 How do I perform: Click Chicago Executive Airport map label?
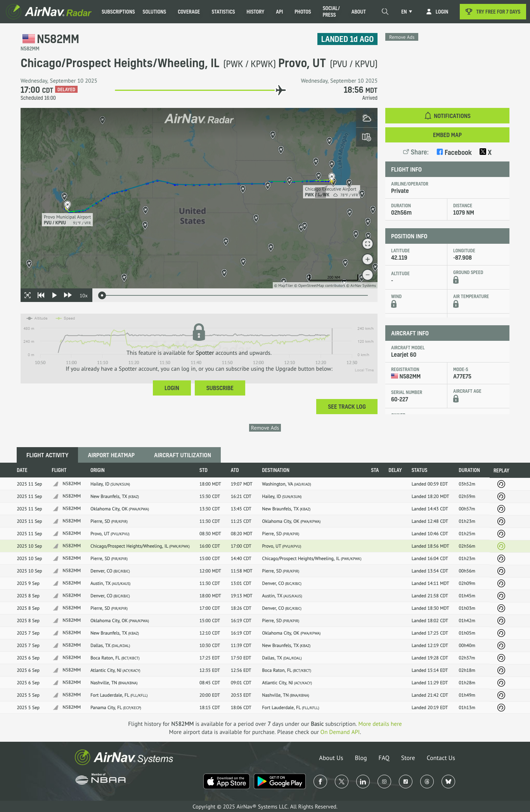point(331,192)
